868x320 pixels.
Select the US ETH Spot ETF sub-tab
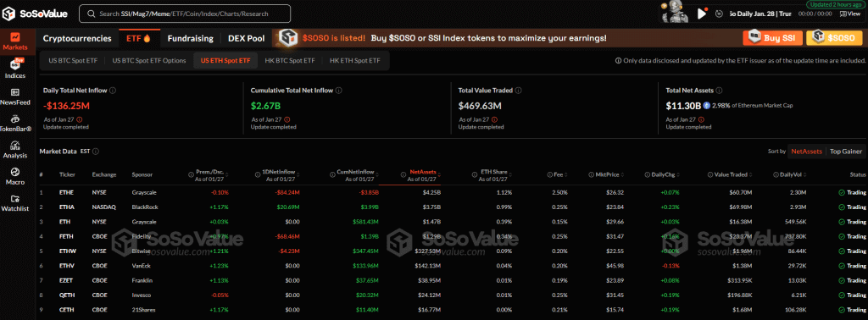click(x=225, y=60)
